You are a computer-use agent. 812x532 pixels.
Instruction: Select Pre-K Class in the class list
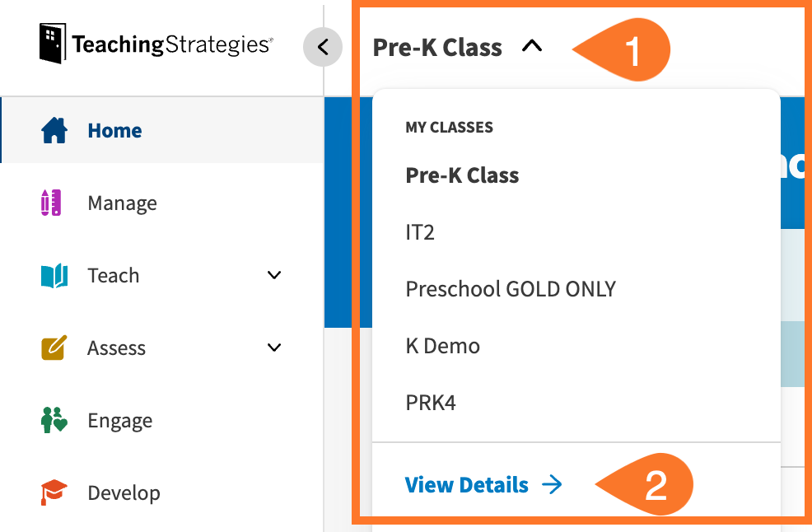click(462, 175)
